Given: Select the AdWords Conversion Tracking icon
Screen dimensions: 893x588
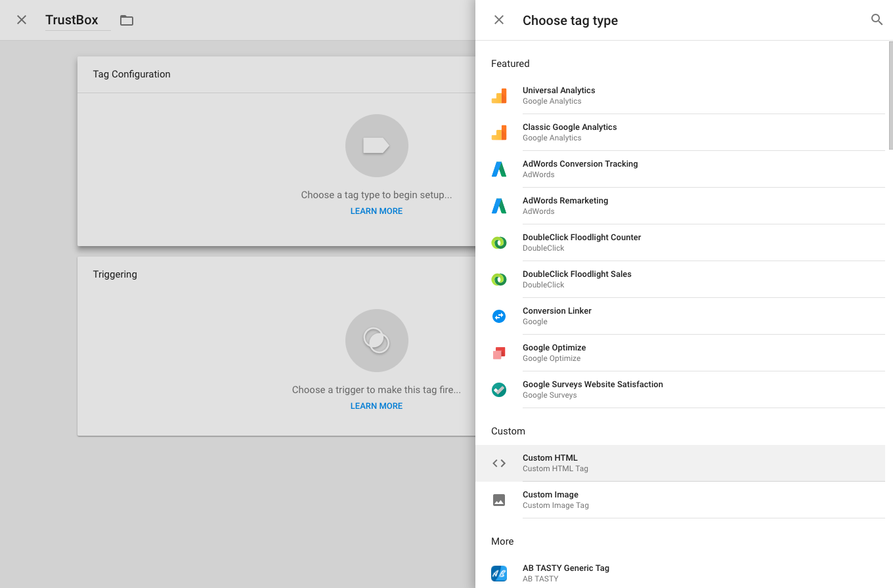Looking at the screenshot, I should point(499,169).
